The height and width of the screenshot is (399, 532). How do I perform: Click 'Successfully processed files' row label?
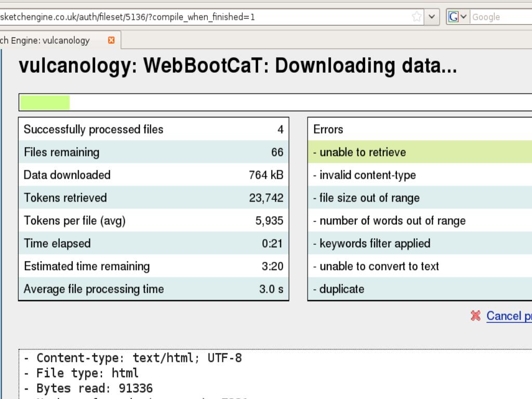tap(94, 129)
